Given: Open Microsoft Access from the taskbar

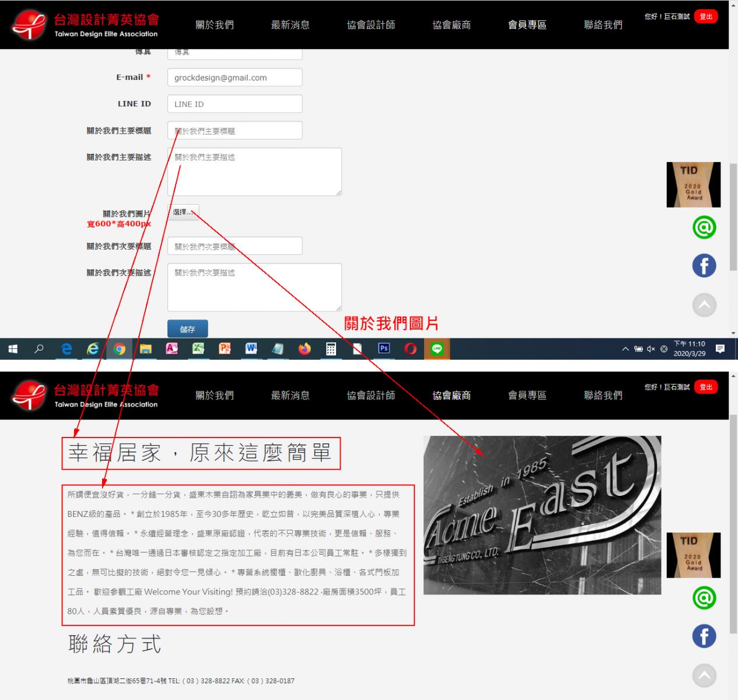Looking at the screenshot, I should click(172, 349).
